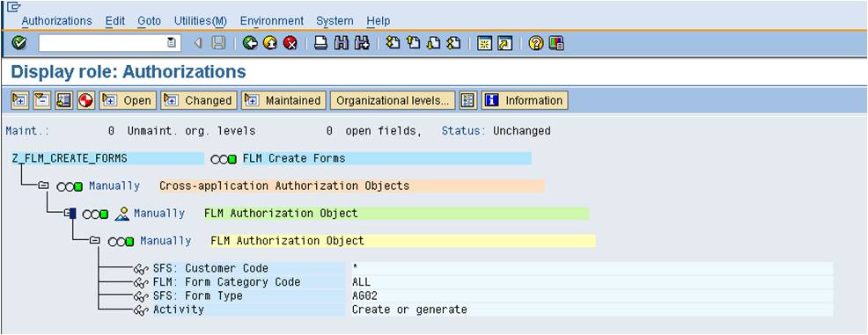Click the toolbar icon left of the lifebuoy

pos(63,100)
